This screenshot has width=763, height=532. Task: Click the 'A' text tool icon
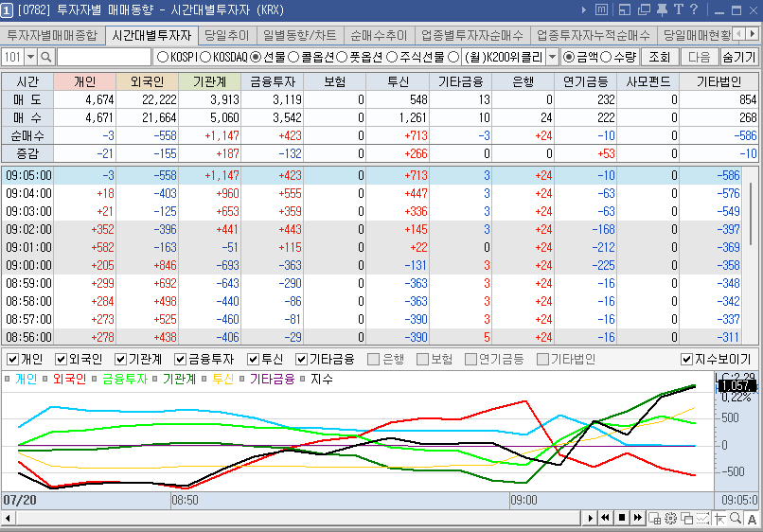coord(752,519)
